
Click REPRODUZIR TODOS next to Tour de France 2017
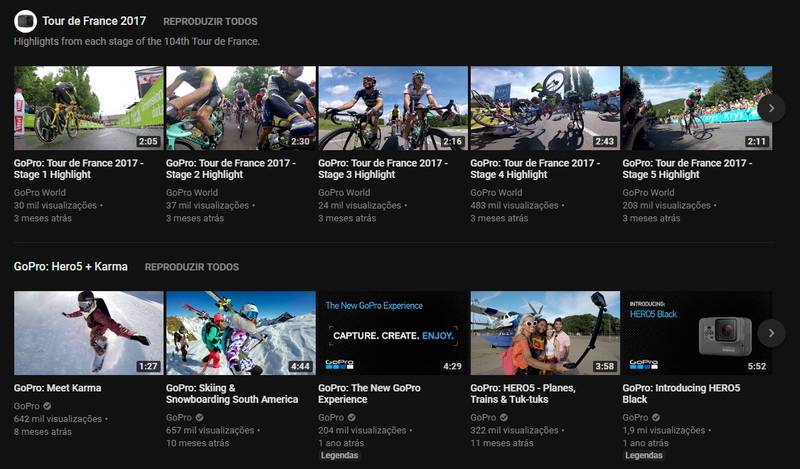click(210, 21)
